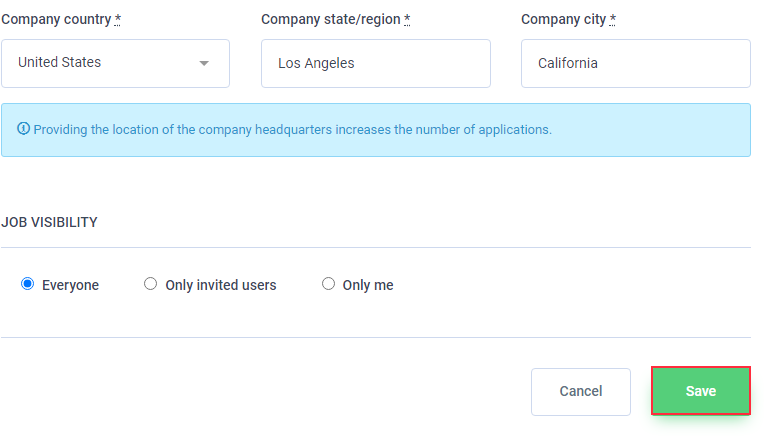Click the required asterisk beside Company country

point(118,19)
